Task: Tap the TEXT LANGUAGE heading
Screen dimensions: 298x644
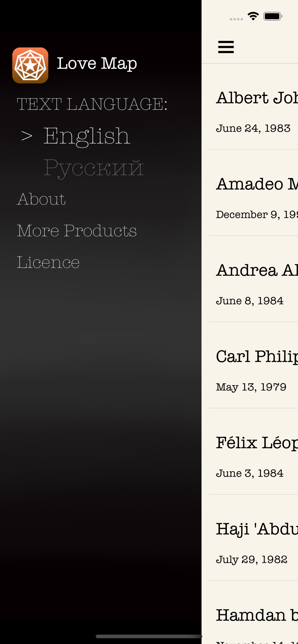Action: [92, 104]
